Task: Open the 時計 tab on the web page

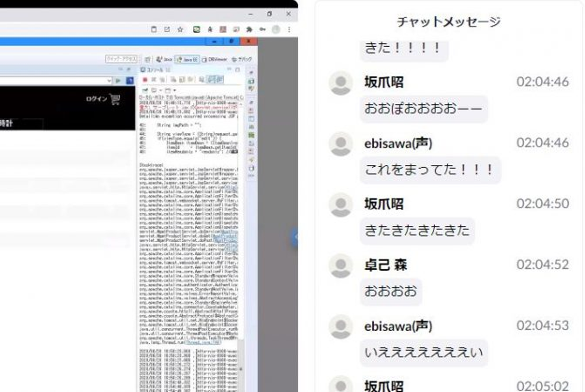Action: (x=6, y=123)
